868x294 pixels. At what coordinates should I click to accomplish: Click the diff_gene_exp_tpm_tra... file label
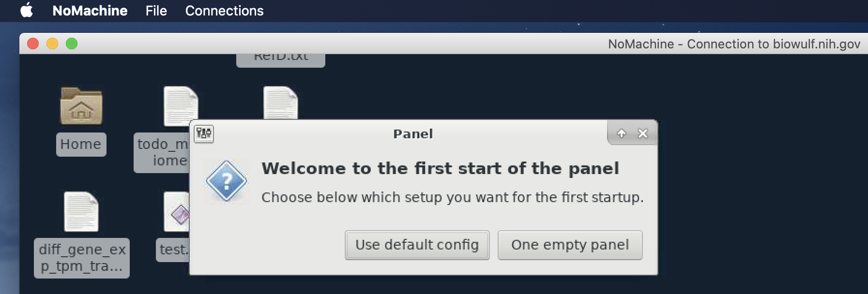(82, 258)
